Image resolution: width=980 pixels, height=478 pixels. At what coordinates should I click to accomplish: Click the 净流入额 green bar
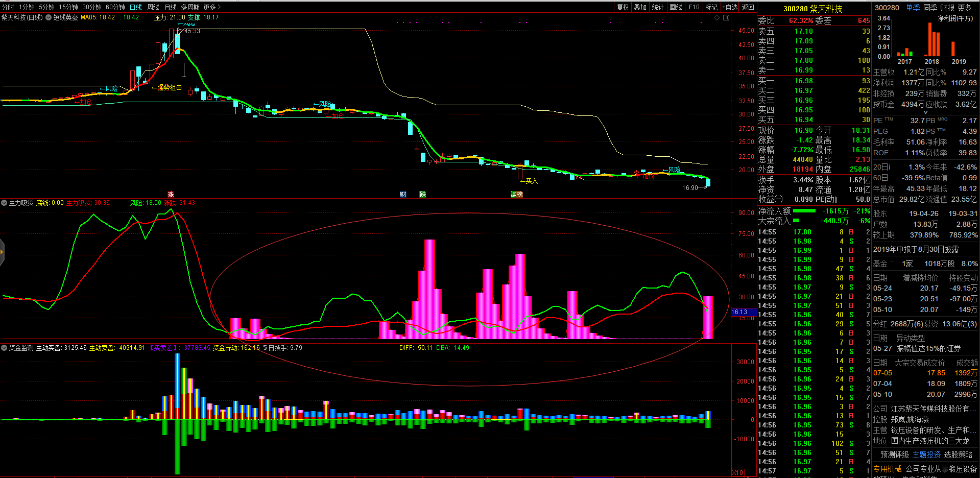pos(804,211)
